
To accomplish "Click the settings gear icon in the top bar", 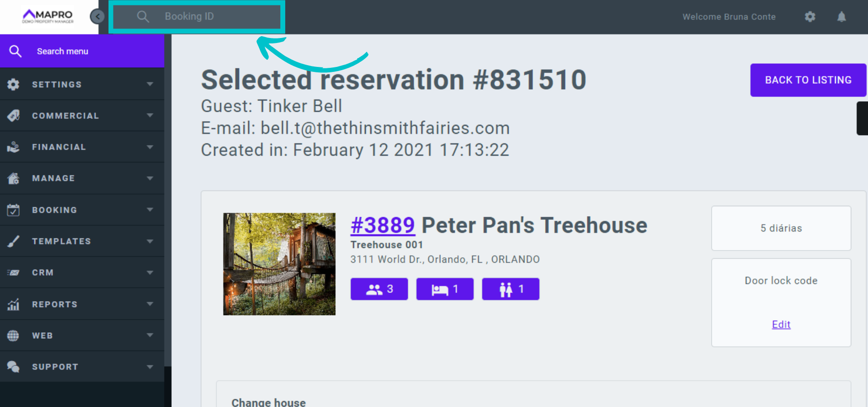I will coord(810,17).
